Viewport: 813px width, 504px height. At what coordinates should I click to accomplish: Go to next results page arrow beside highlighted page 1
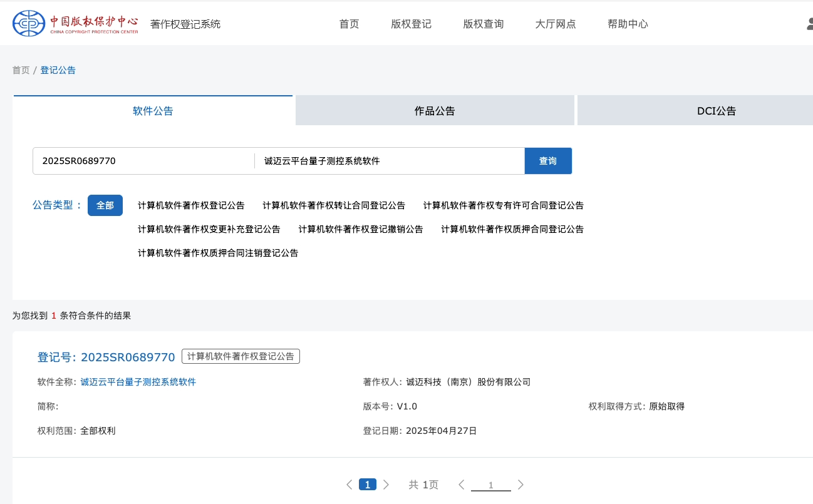coord(386,485)
